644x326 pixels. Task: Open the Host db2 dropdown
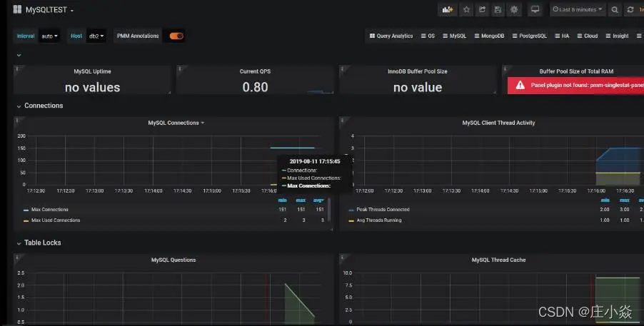pyautogui.click(x=96, y=36)
